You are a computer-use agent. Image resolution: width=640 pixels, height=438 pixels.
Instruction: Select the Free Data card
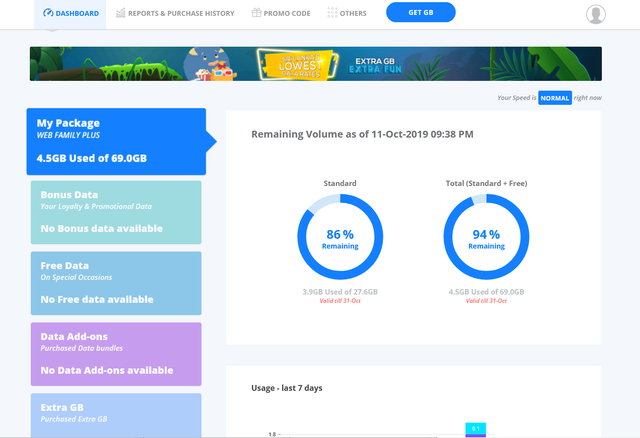[116, 283]
